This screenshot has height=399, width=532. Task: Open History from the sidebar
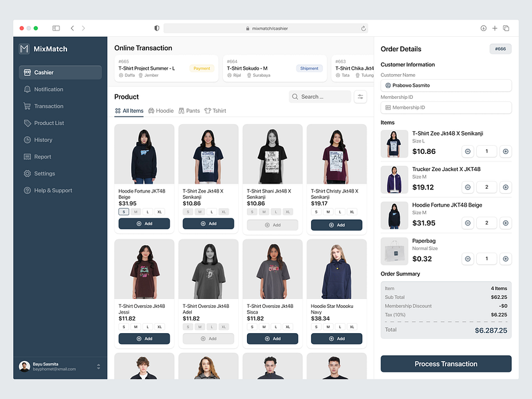[x=60, y=140]
